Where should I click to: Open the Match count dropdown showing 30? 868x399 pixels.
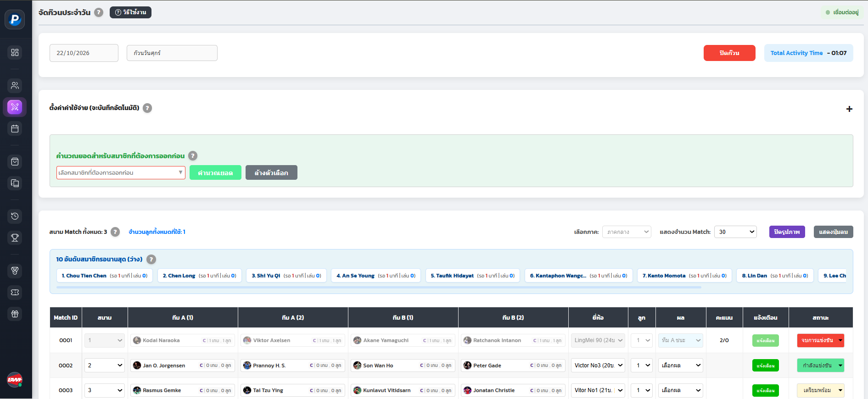[735, 232]
